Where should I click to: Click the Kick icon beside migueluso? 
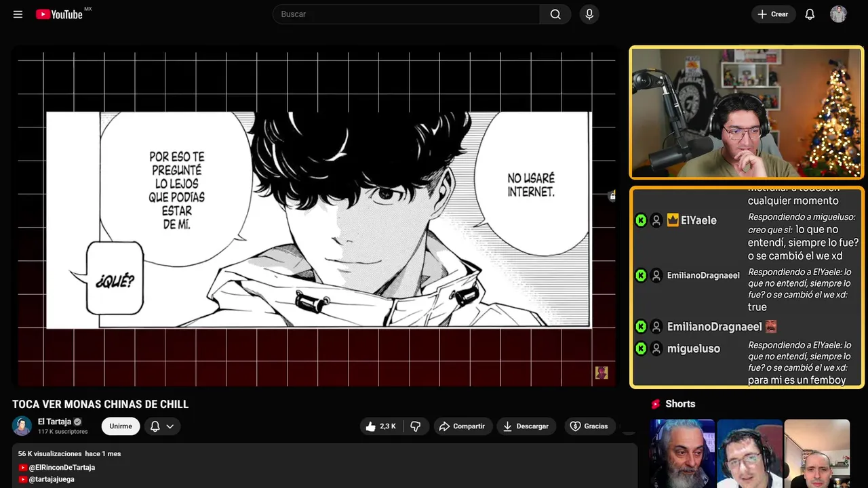(640, 348)
